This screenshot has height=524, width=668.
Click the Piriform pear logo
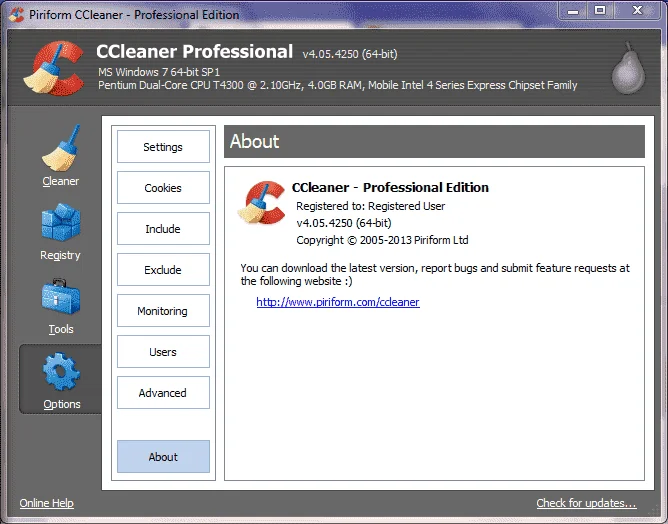(x=628, y=68)
